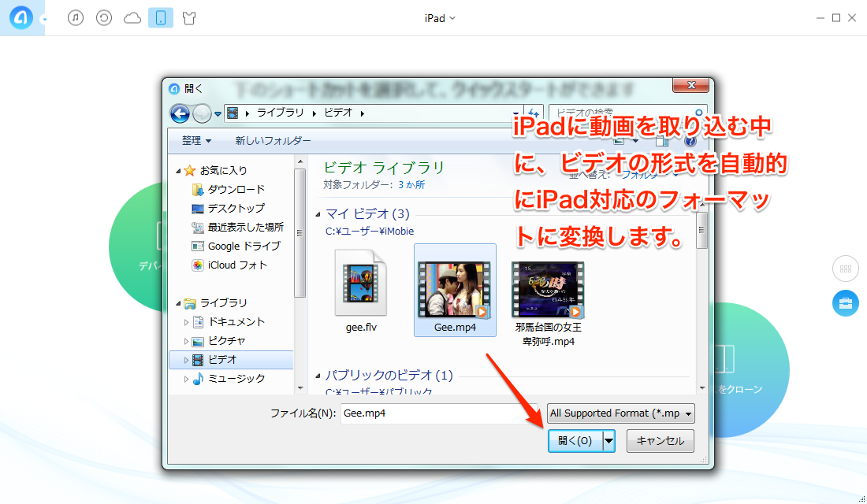This screenshot has width=867, height=504.
Task: Click the キャンセル button
Action: [660, 441]
